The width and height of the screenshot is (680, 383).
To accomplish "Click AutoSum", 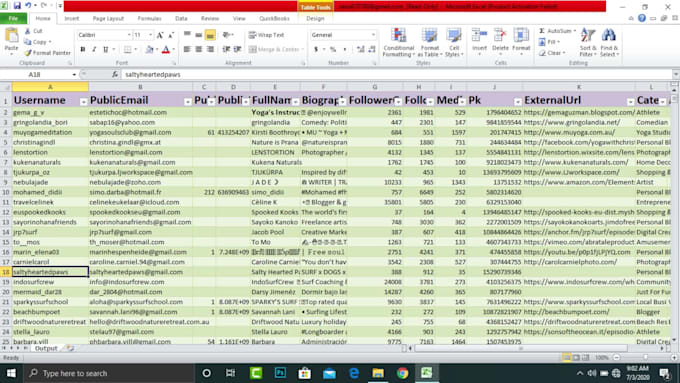I will click(x=556, y=31).
